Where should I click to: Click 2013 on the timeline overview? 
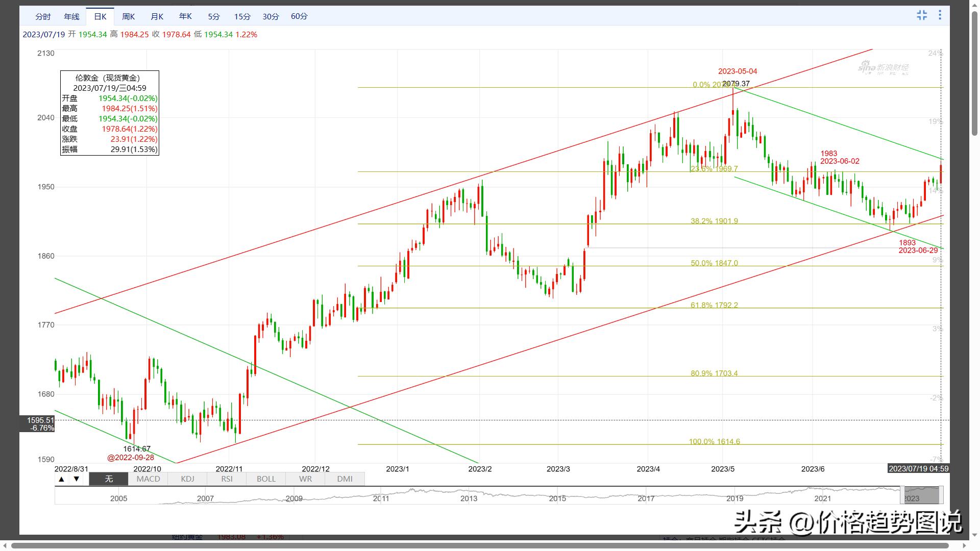(469, 498)
